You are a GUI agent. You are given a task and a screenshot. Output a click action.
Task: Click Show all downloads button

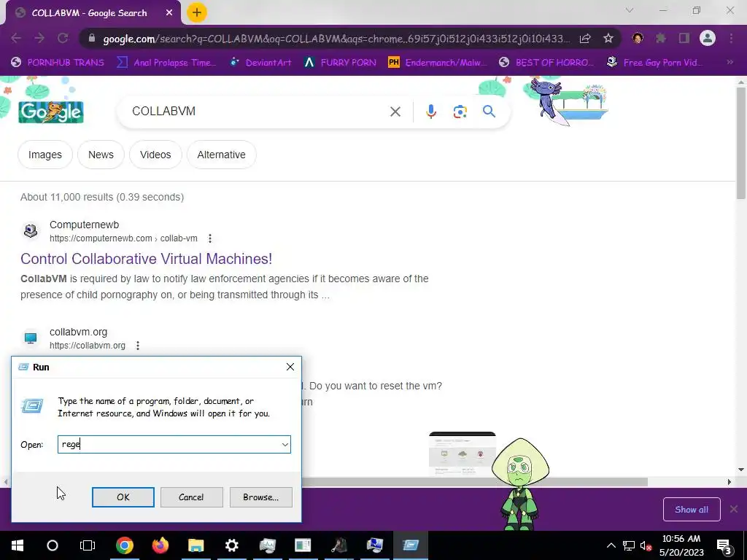(x=692, y=510)
